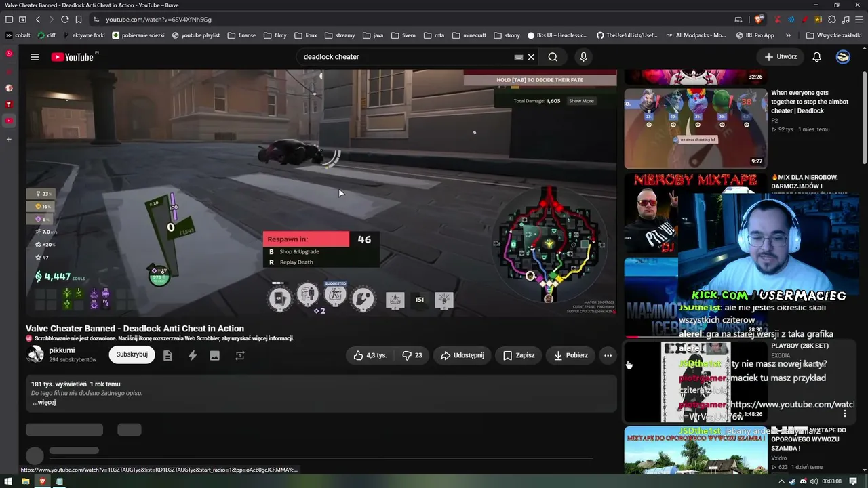Open the pikkumi channel name link

pyautogui.click(x=62, y=350)
